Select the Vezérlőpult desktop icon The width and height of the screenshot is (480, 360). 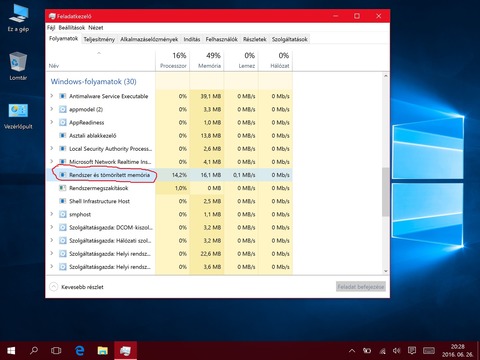[x=18, y=116]
